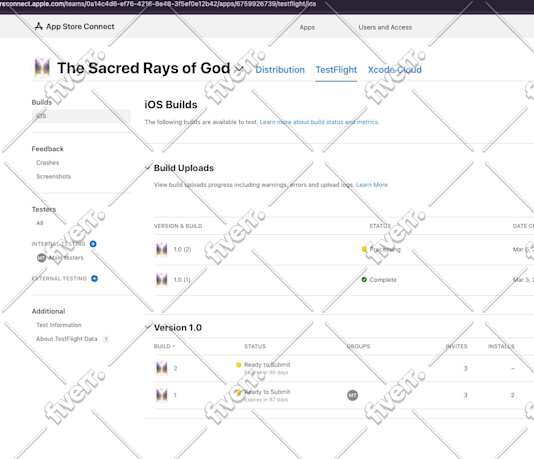The width and height of the screenshot is (534, 459).
Task: Open Users and Access in top navigation
Action: tap(385, 27)
